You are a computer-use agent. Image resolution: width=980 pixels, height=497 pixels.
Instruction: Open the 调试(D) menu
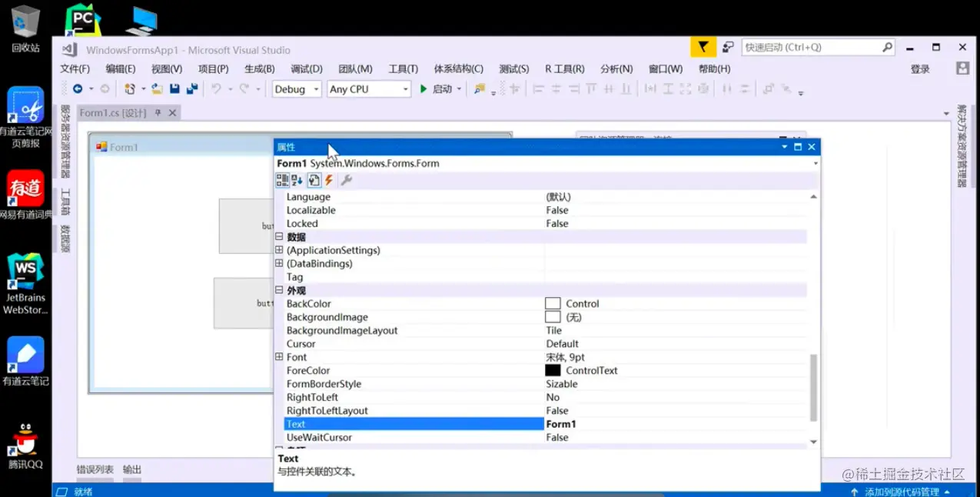[306, 69]
